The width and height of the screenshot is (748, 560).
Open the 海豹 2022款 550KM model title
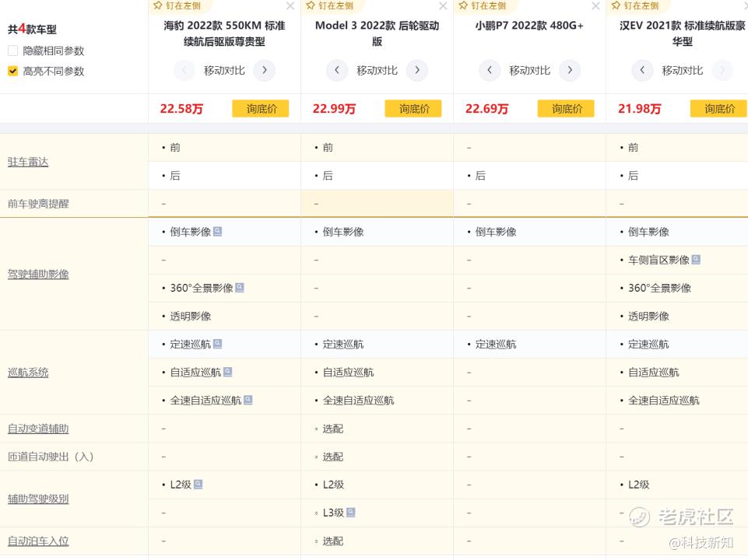click(x=224, y=33)
